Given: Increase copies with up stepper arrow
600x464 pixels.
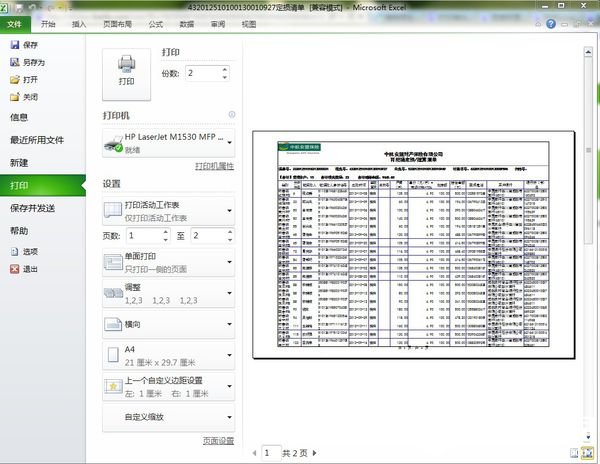Looking at the screenshot, I should click(x=225, y=69).
